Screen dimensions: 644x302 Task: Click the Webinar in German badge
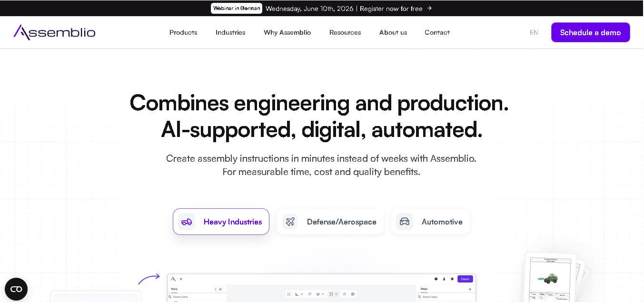[x=237, y=8]
